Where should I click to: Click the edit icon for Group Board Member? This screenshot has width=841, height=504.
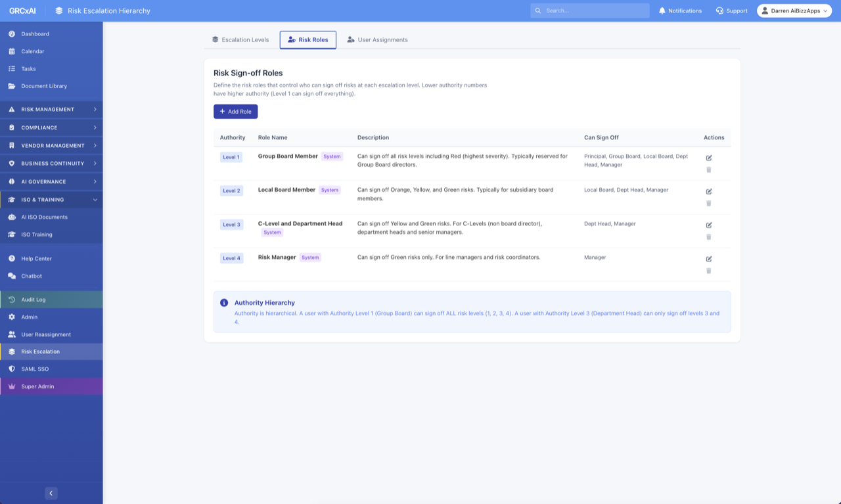click(x=708, y=158)
